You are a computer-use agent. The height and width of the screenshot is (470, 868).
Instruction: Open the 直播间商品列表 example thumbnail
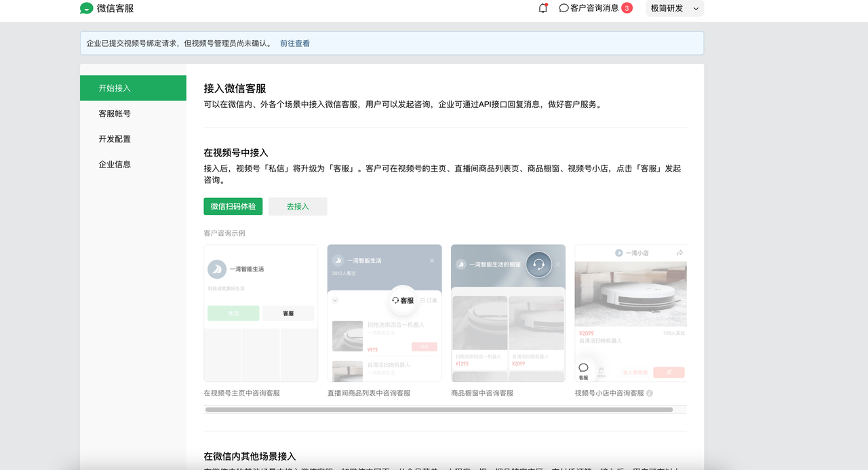click(384, 313)
